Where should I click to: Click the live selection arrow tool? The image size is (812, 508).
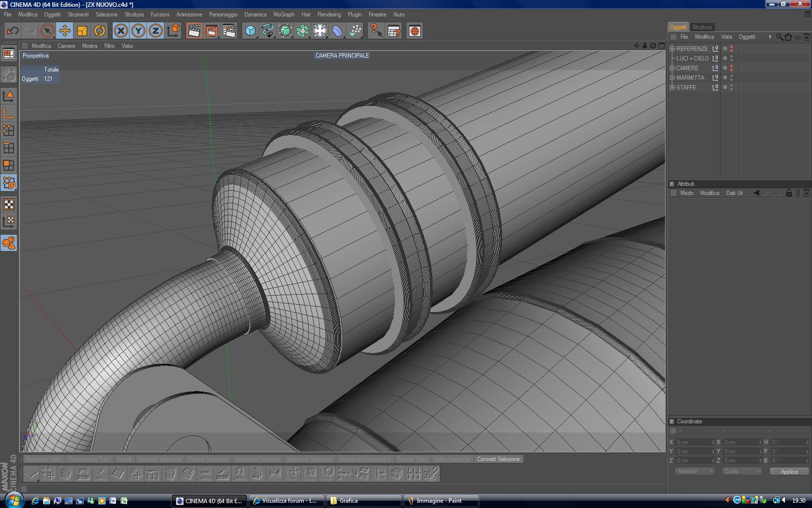point(47,31)
